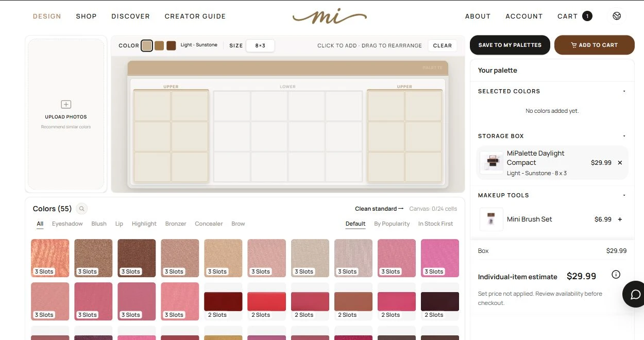Filter colors by Lip

coord(119,224)
